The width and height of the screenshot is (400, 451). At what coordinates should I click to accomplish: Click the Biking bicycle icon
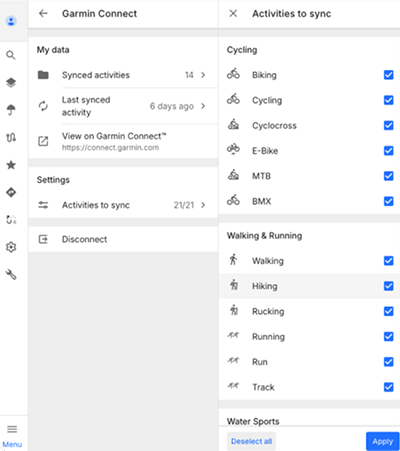[x=233, y=74]
